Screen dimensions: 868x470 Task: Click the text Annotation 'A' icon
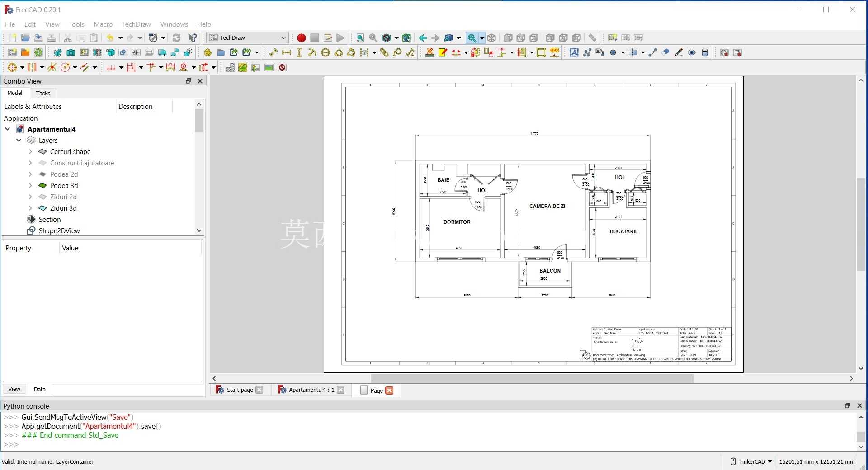[574, 52]
